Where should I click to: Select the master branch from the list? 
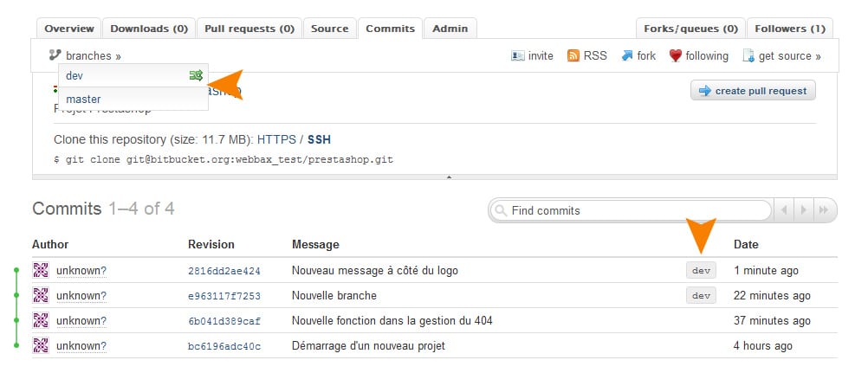83,99
